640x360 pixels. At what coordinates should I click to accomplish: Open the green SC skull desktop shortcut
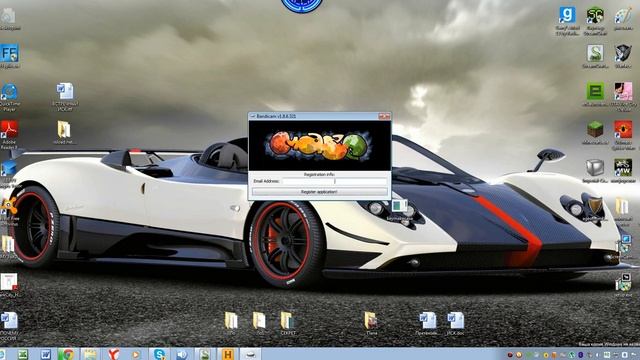point(595,16)
